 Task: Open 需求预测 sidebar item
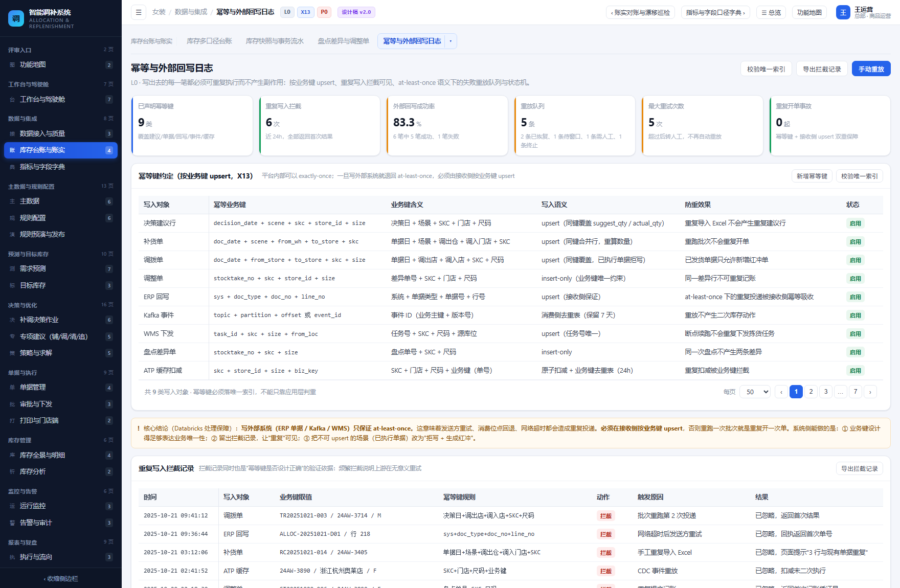[61, 269]
